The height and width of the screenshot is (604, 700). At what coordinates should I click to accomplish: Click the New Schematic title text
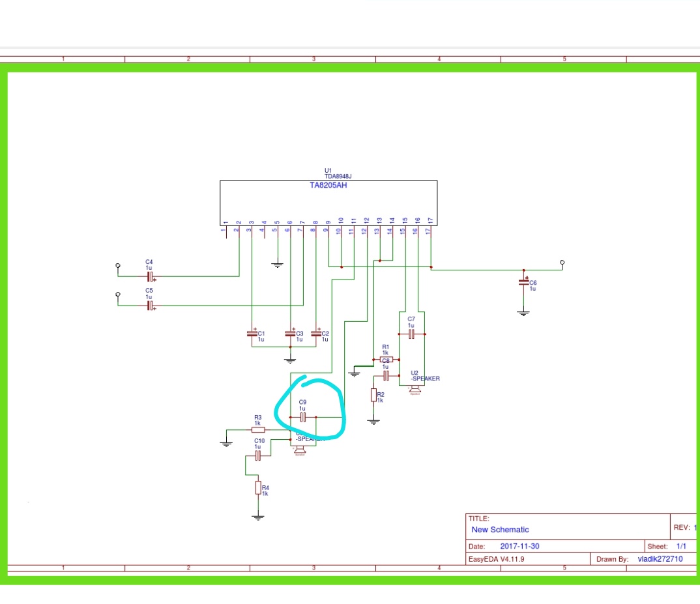click(x=500, y=530)
